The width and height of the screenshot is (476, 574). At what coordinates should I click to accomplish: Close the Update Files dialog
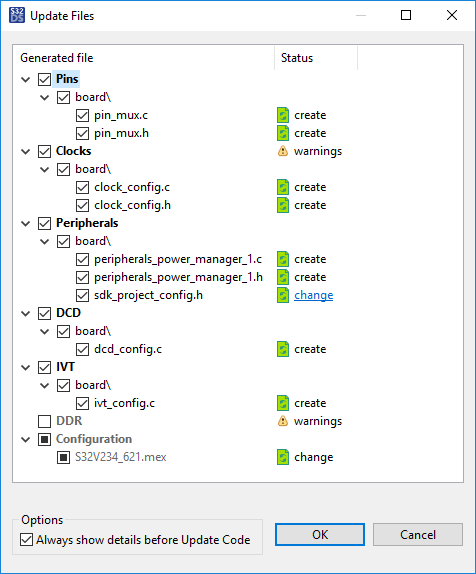coord(452,15)
